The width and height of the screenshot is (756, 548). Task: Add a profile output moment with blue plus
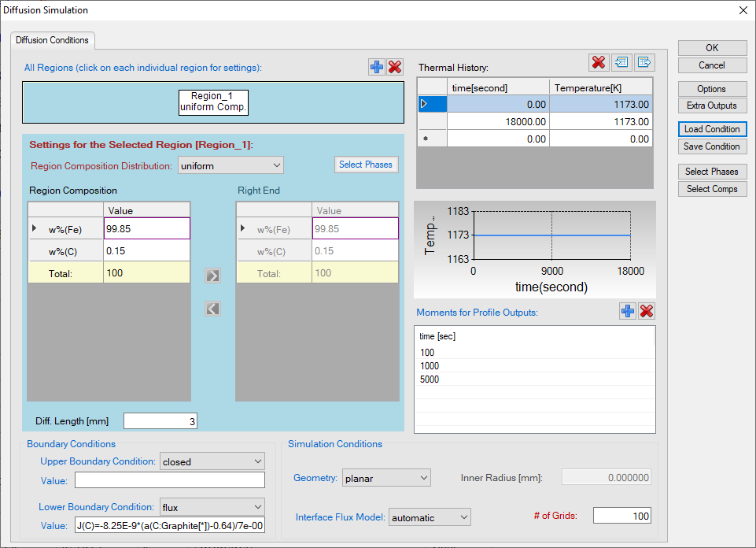click(628, 311)
